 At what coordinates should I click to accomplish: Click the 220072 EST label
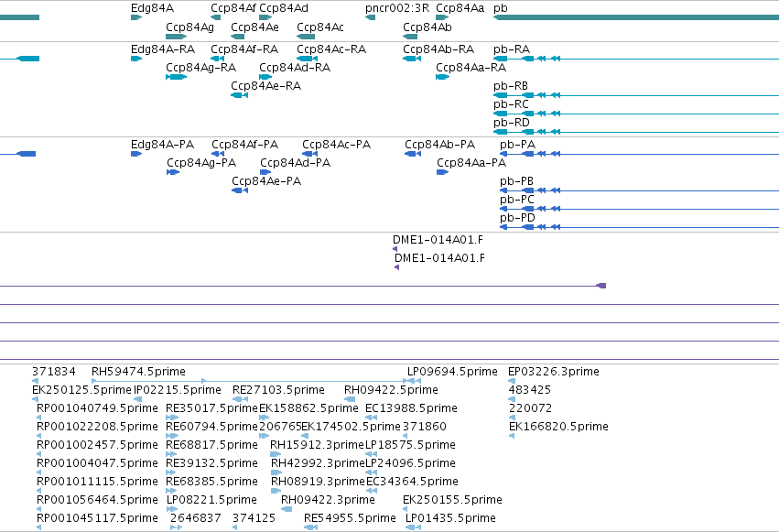pos(531,408)
